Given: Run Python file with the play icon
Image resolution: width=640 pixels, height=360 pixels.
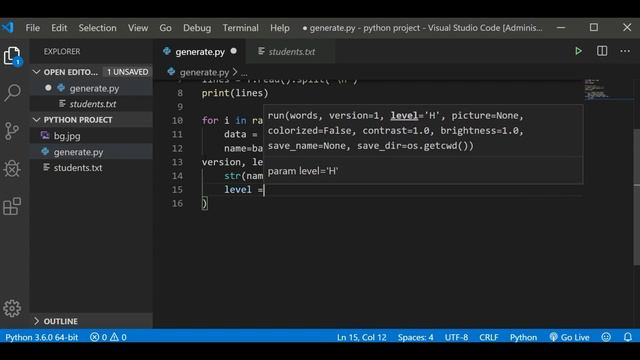Looking at the screenshot, I should tap(578, 51).
